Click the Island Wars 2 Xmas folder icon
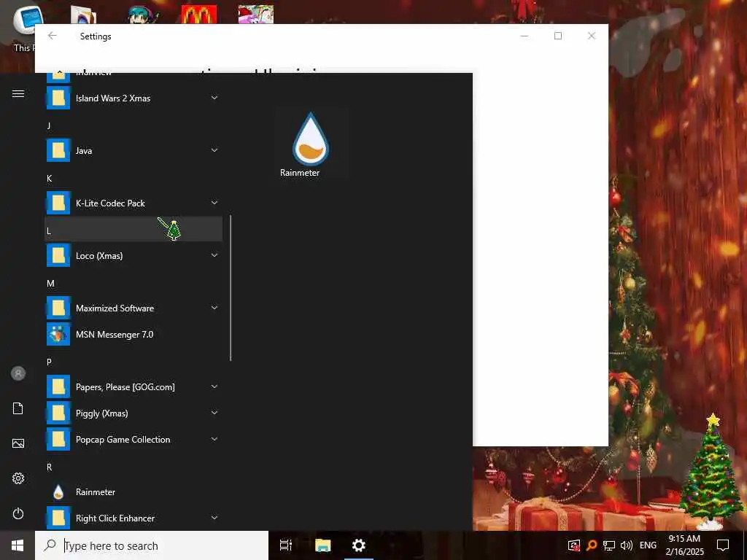 coord(58,98)
